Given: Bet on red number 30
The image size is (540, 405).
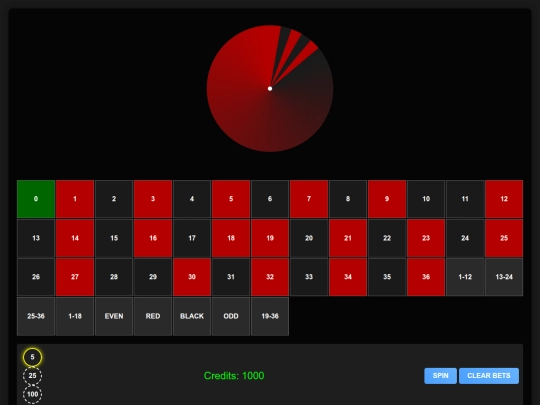Looking at the screenshot, I should [x=192, y=277].
